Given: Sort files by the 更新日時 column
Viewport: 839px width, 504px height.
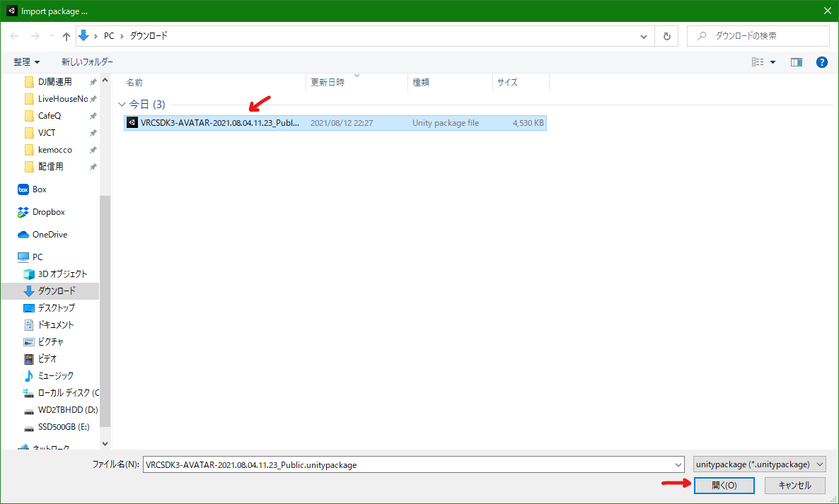Looking at the screenshot, I should [x=328, y=83].
